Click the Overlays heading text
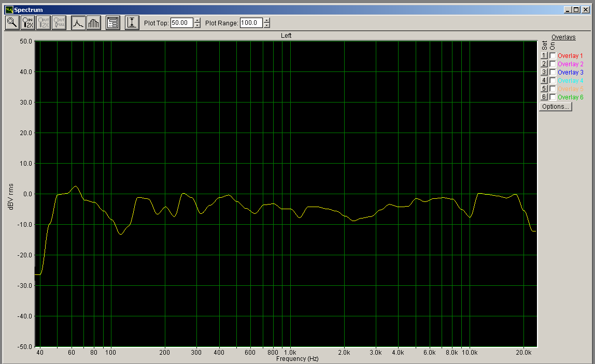The image size is (595, 364). click(563, 37)
